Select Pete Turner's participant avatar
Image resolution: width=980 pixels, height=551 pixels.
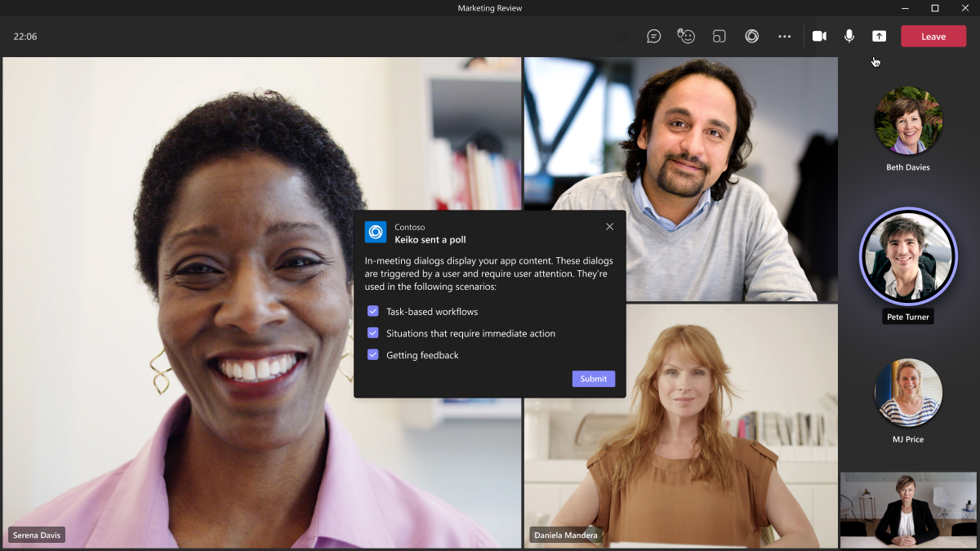coord(908,256)
